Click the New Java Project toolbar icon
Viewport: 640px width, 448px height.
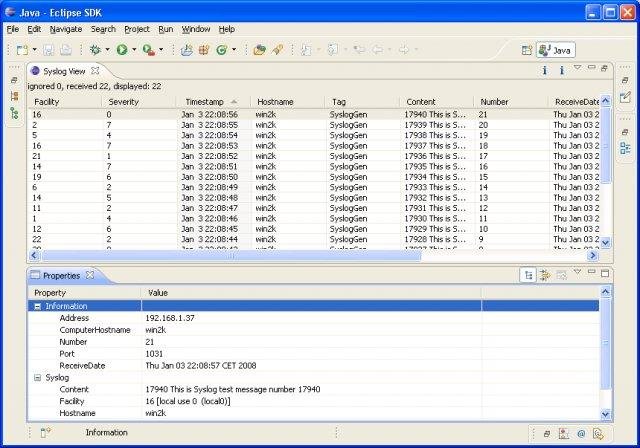(187, 50)
